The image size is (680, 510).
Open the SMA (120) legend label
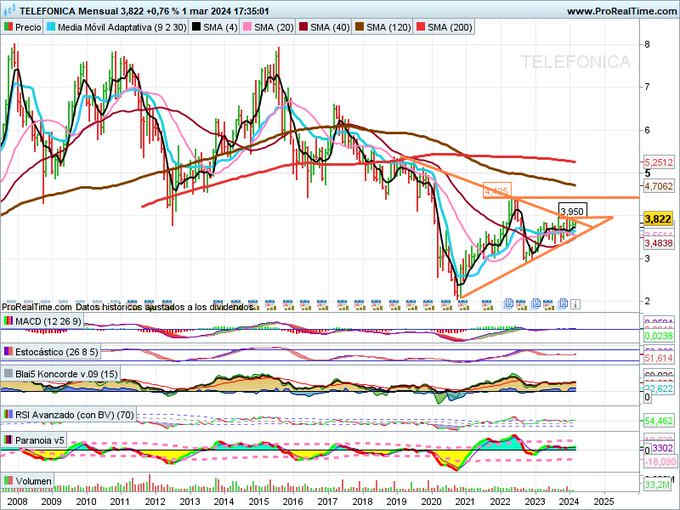(389, 27)
